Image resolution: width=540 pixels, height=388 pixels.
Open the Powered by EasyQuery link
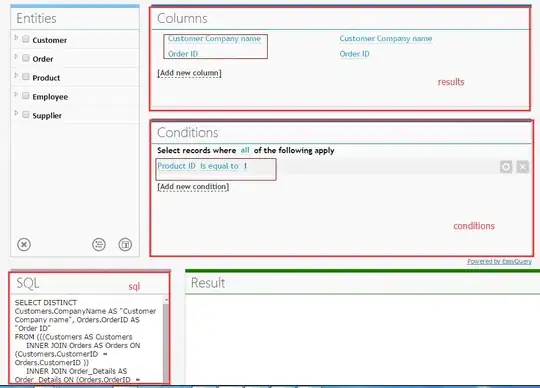[x=499, y=262]
